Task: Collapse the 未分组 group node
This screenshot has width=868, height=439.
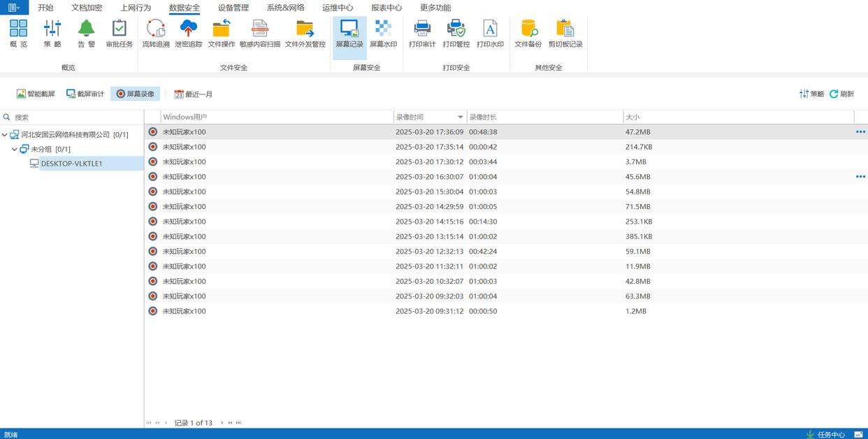Action: pos(15,149)
